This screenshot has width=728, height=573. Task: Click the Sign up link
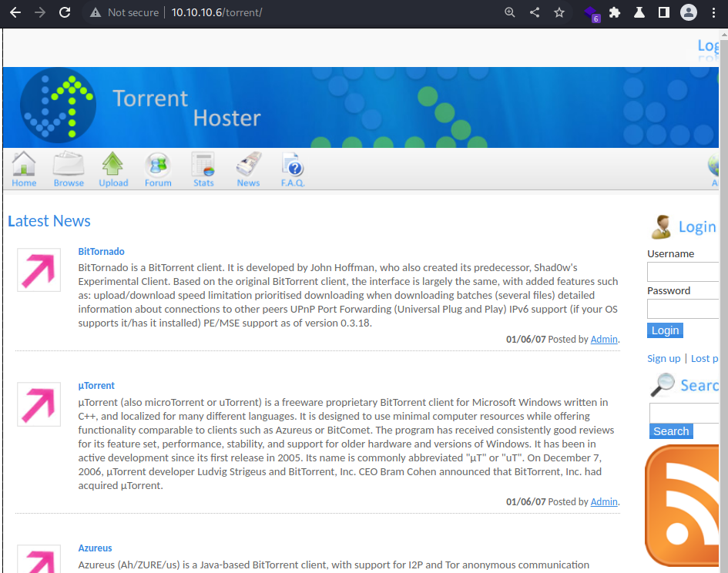point(663,358)
